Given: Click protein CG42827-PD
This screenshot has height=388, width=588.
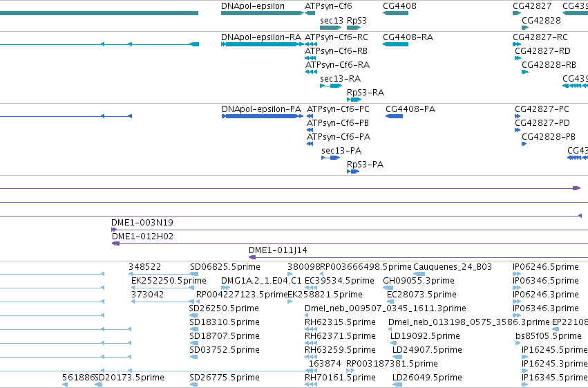Looking at the screenshot, I should tap(542, 123).
